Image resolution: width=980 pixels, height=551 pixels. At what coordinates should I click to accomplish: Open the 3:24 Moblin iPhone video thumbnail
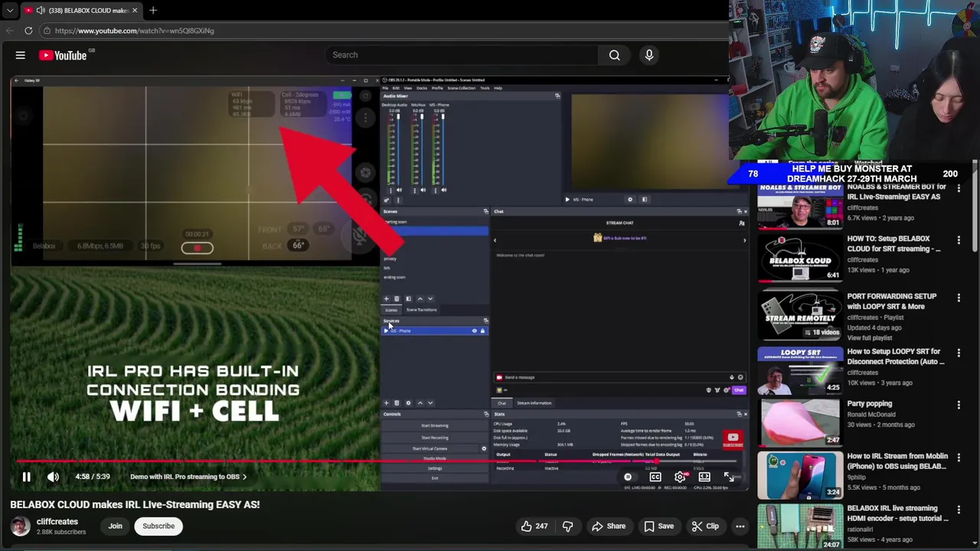pyautogui.click(x=800, y=474)
